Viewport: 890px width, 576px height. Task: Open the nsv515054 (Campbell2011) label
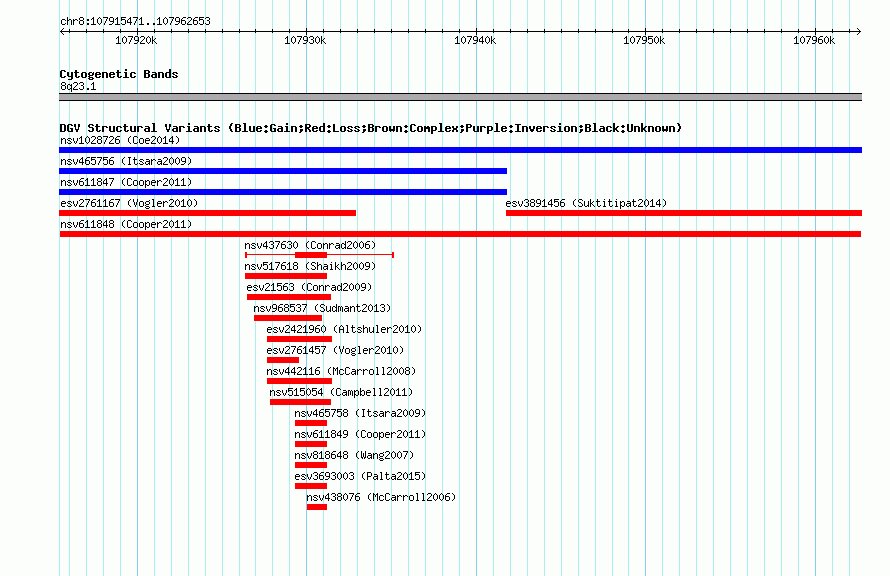(341, 392)
